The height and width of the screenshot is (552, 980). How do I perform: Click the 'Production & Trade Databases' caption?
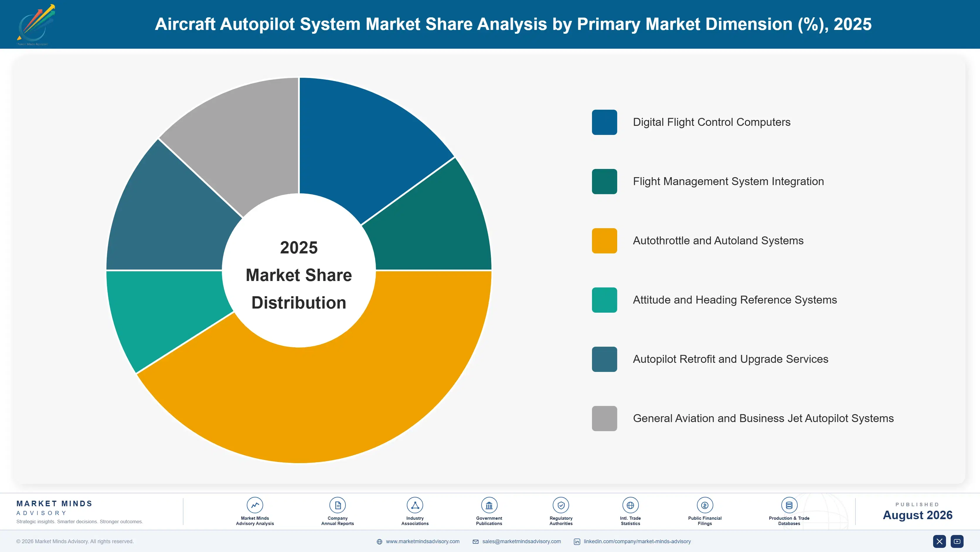click(789, 521)
